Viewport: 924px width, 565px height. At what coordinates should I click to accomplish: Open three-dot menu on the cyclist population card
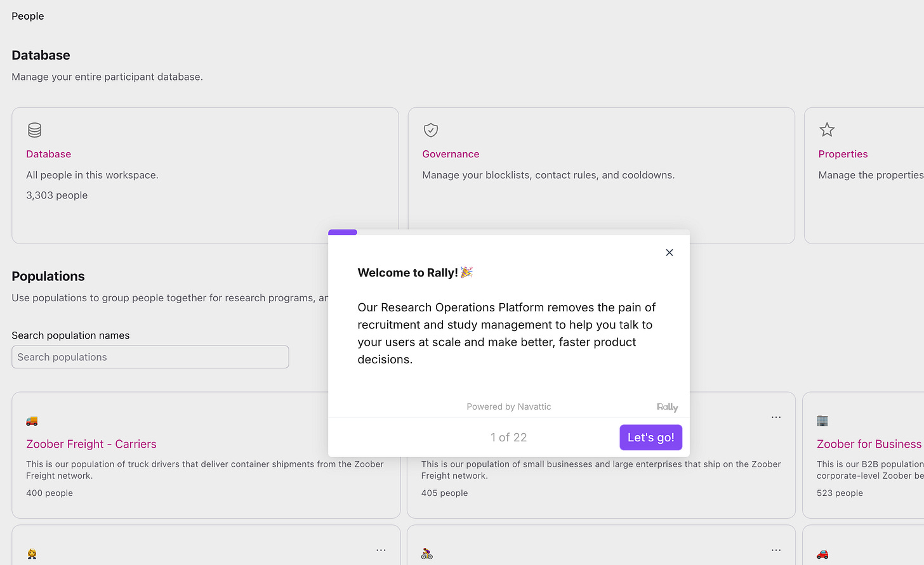click(776, 550)
